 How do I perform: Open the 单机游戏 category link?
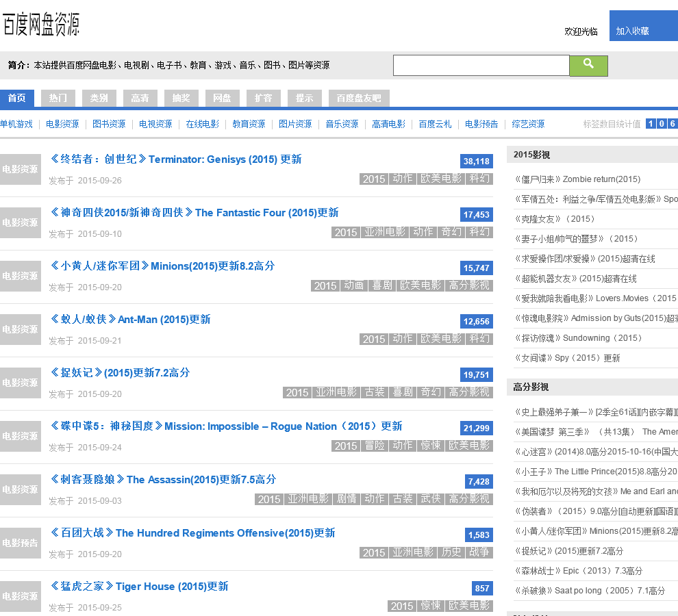(x=16, y=124)
